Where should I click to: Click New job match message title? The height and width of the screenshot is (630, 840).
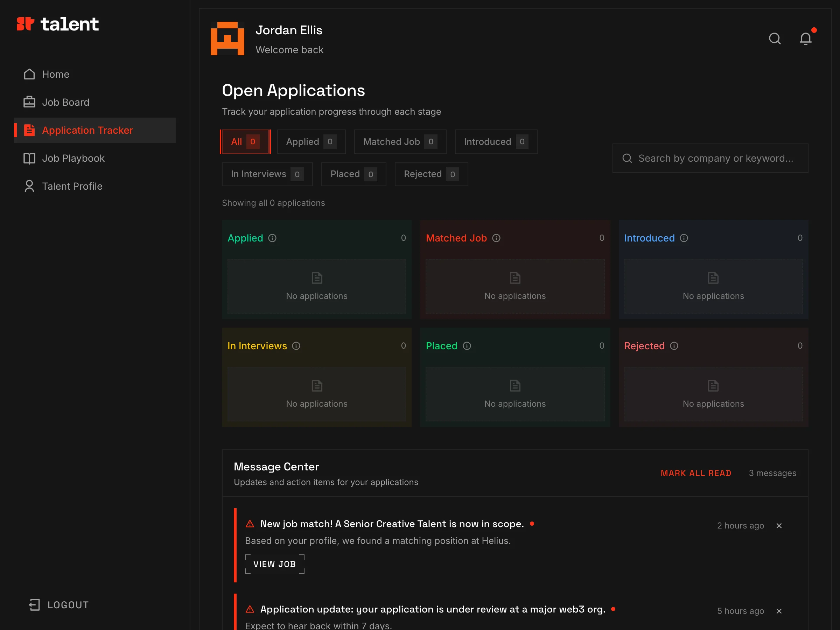[x=392, y=524]
